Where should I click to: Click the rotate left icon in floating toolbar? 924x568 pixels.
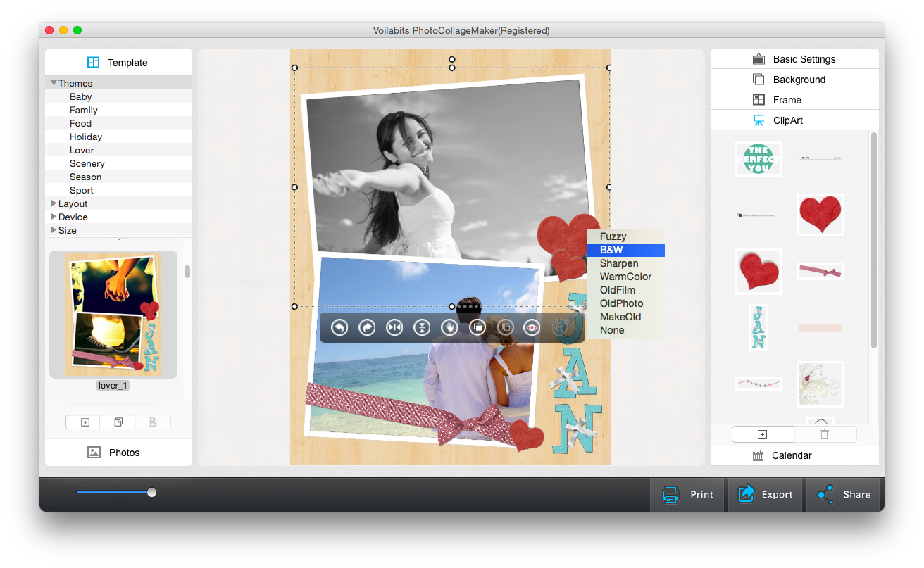pos(339,327)
